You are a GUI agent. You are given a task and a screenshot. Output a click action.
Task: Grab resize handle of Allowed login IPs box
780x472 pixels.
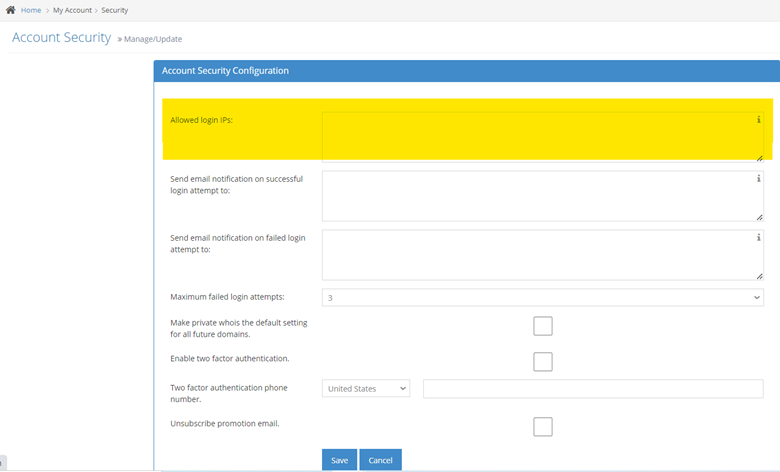click(x=759, y=157)
